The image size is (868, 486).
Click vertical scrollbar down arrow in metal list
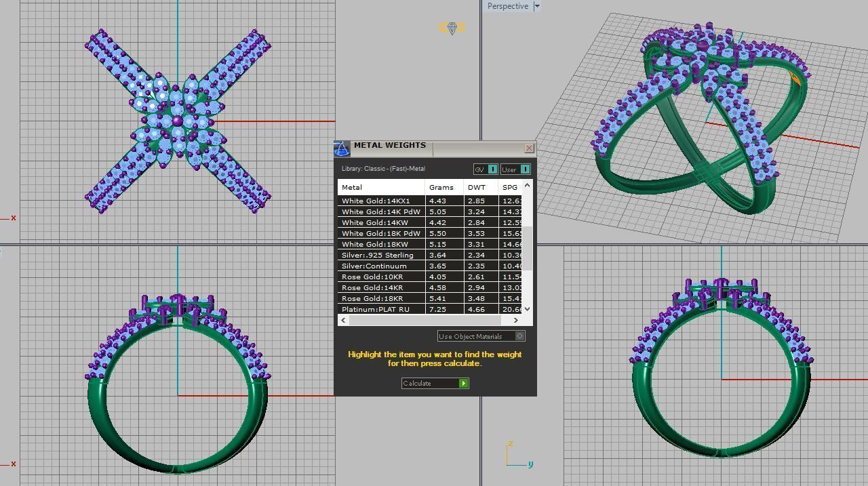click(528, 309)
